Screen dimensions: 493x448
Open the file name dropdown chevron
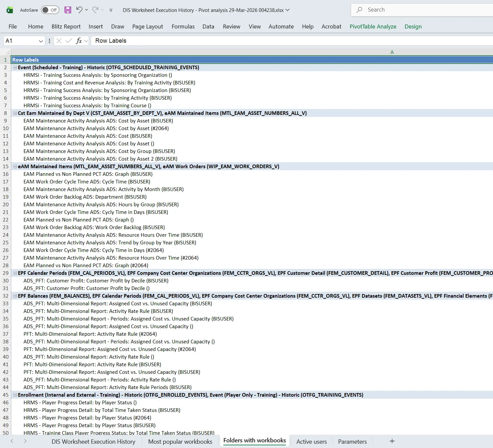(288, 10)
